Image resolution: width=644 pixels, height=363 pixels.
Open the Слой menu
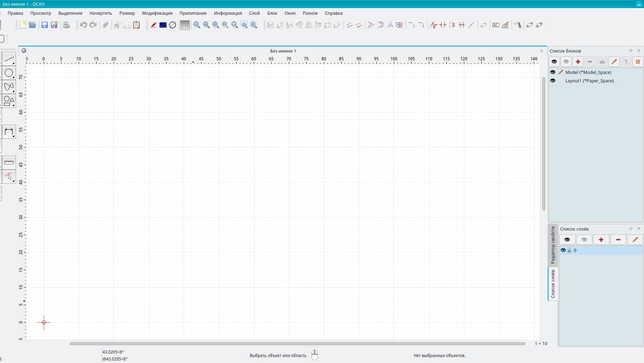point(255,13)
